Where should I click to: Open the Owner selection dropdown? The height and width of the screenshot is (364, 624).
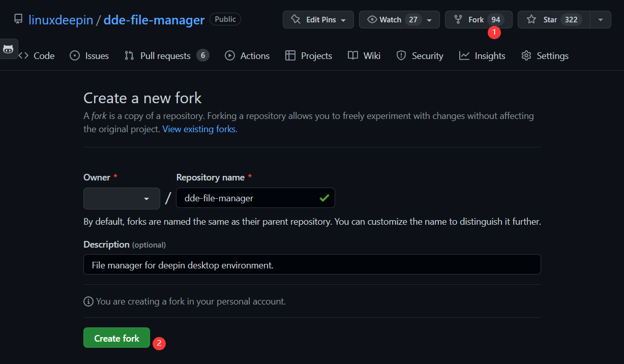click(122, 198)
